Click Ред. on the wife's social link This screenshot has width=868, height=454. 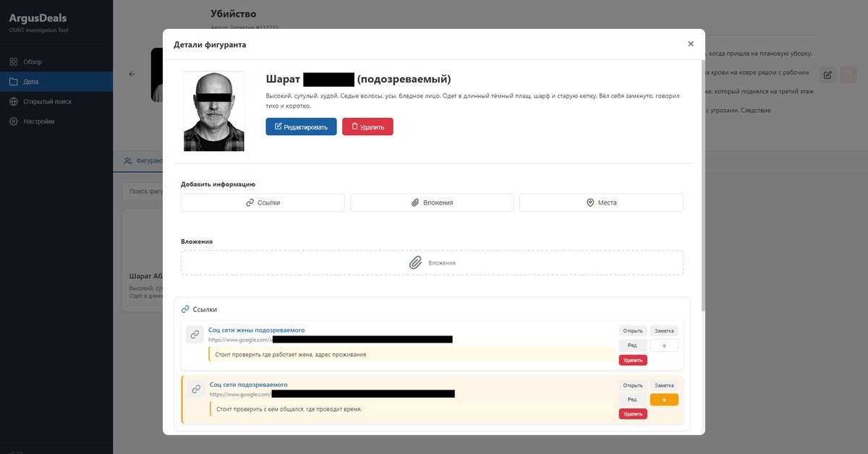pos(633,346)
